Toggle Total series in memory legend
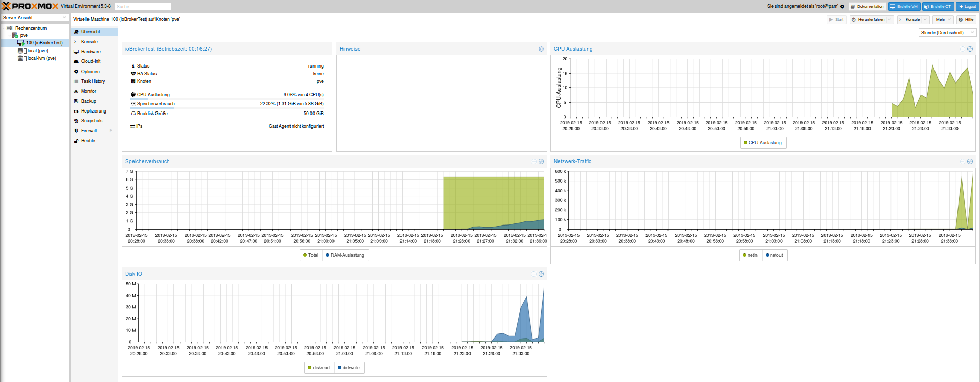The height and width of the screenshot is (382, 980). click(311, 255)
